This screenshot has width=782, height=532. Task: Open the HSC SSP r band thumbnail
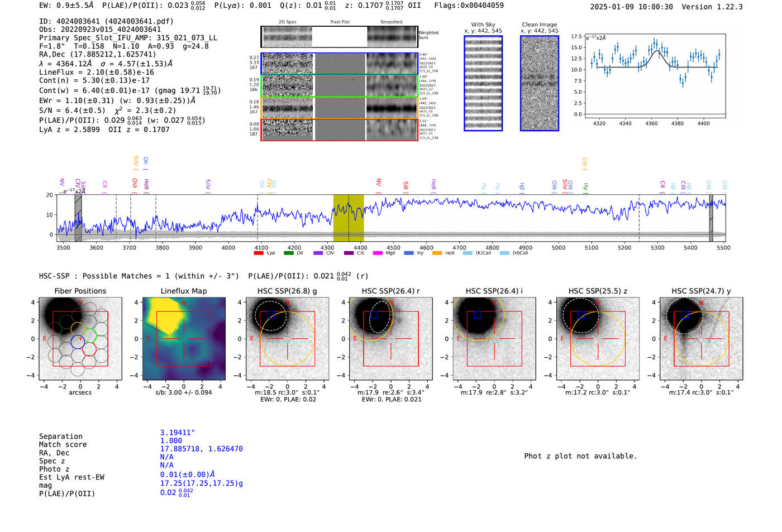pyautogui.click(x=390, y=339)
